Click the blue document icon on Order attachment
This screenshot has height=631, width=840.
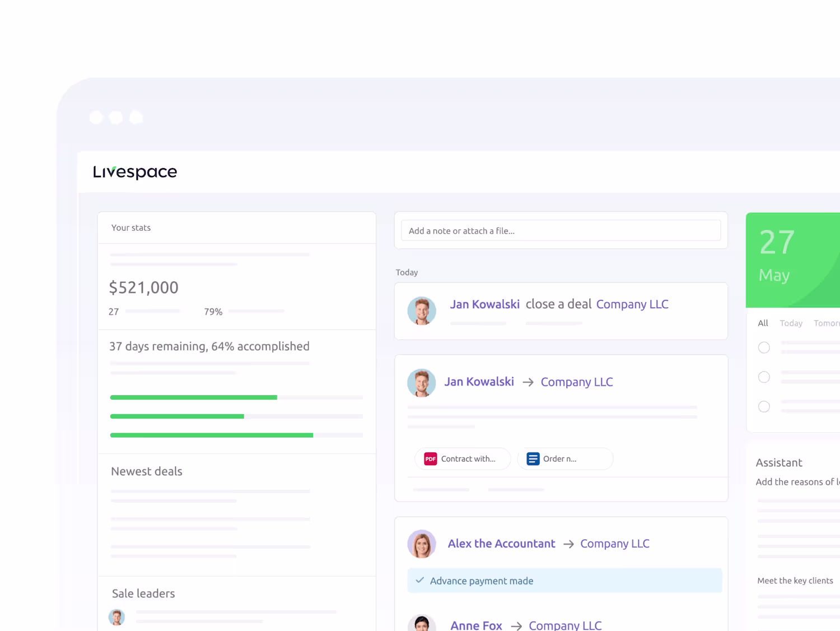coord(533,459)
